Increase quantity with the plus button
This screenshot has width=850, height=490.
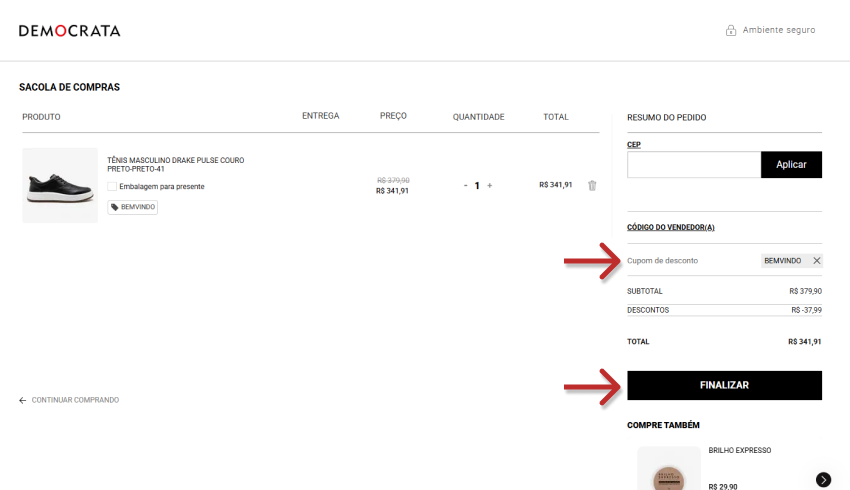pos(490,185)
